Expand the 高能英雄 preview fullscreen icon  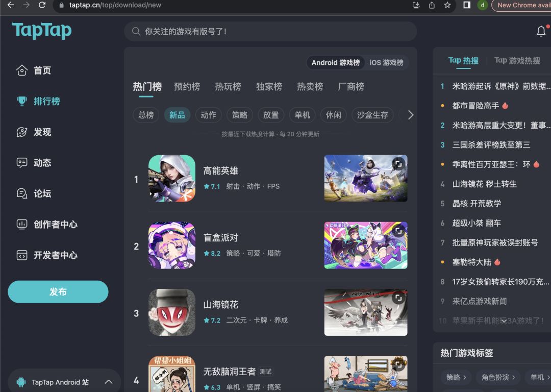pos(398,164)
